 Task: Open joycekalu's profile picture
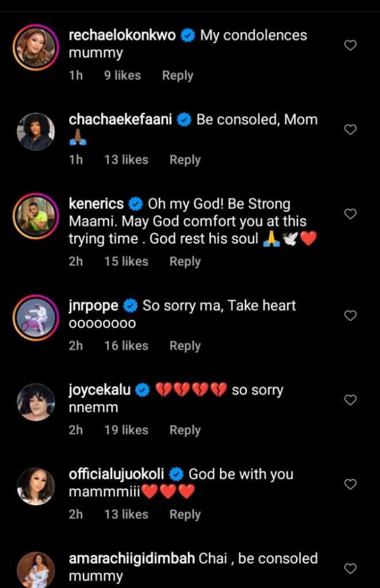pyautogui.click(x=35, y=400)
